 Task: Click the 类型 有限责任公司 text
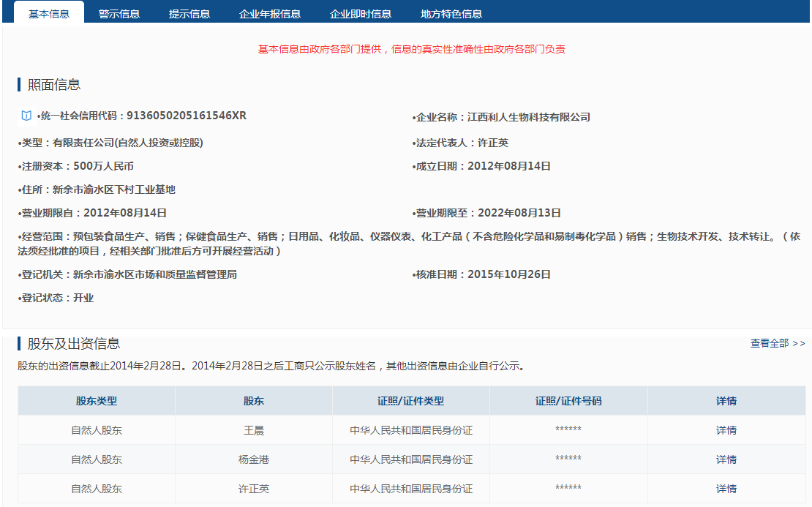coord(110,143)
